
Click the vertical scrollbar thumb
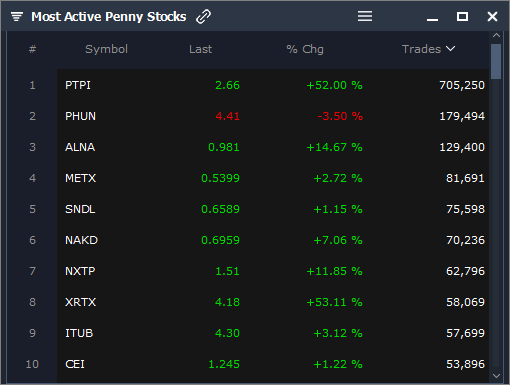click(496, 61)
